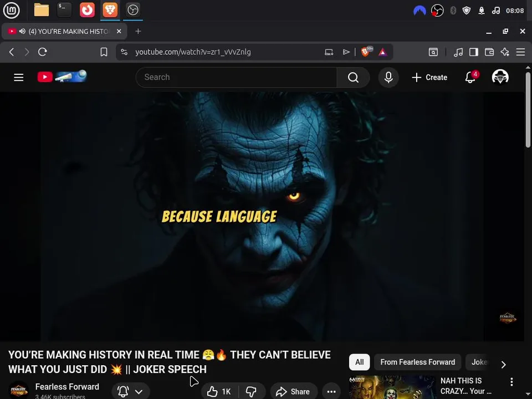532x399 pixels.
Task: Open the Linux Mint start menu
Action: 11,10
